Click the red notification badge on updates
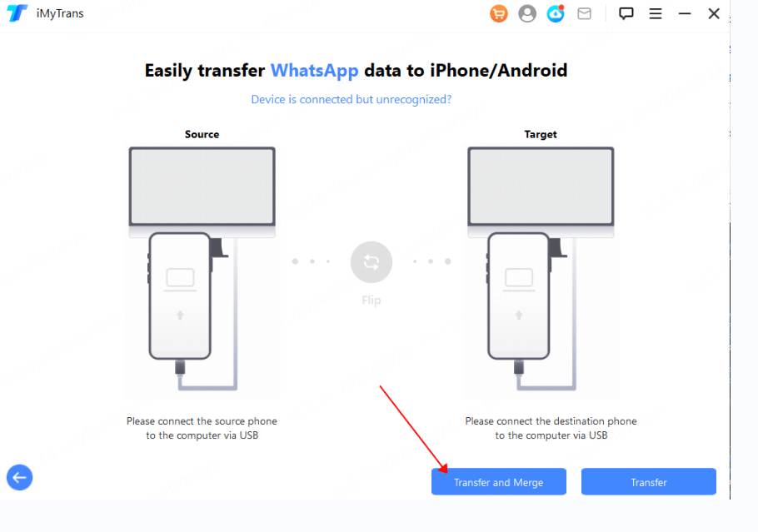This screenshot has width=758, height=532. 563,7
